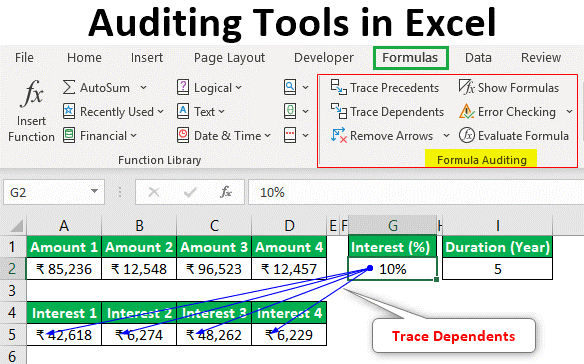
Task: Open the Recently Used functions icon
Action: coord(69,111)
